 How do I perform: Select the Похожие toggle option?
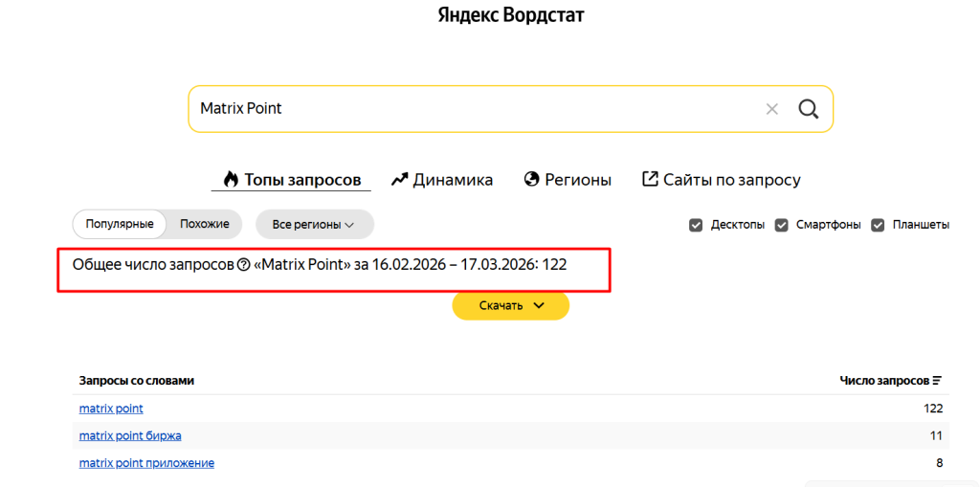pyautogui.click(x=205, y=224)
